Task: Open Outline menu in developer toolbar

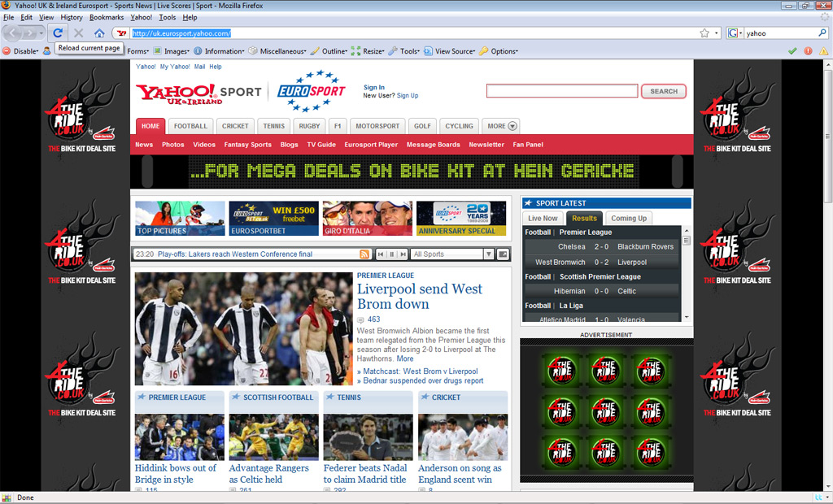Action: coord(329,51)
